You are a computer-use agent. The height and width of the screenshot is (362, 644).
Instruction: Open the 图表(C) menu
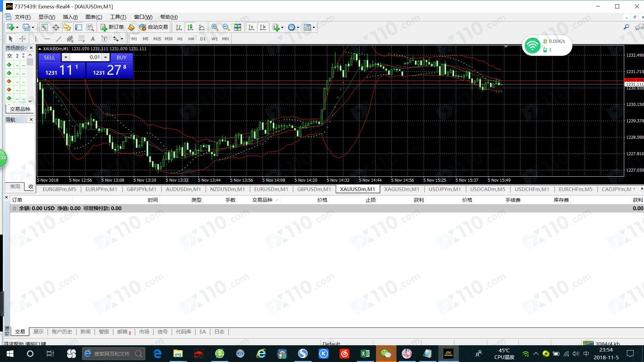point(94,17)
